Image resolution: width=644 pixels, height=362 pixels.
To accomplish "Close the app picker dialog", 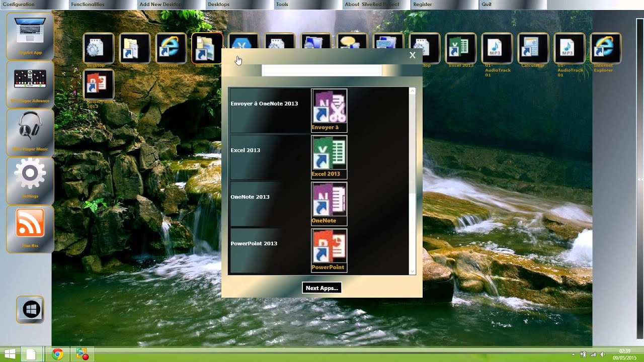I will (413, 55).
